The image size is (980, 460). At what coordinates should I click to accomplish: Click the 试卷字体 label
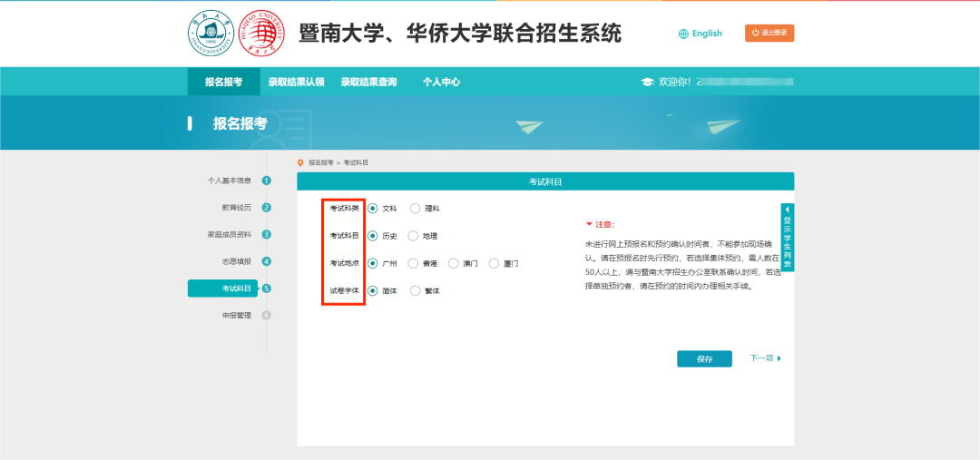pyautogui.click(x=345, y=290)
